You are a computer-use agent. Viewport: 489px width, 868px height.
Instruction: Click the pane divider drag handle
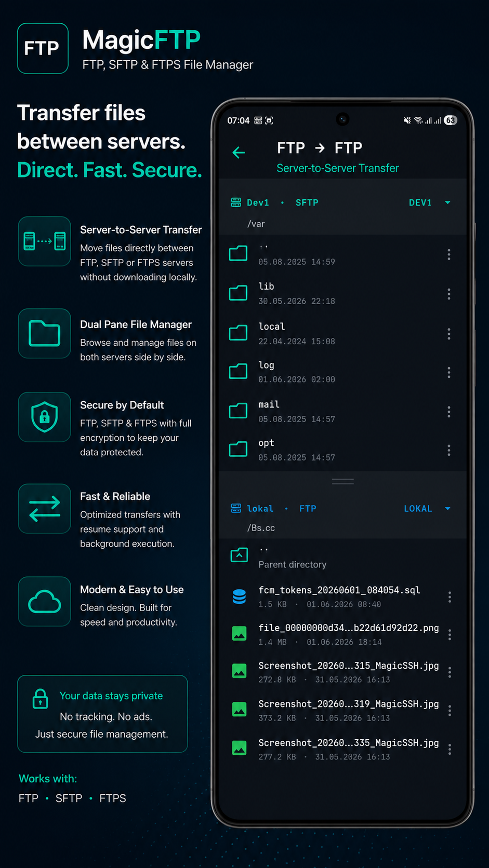coord(343,482)
